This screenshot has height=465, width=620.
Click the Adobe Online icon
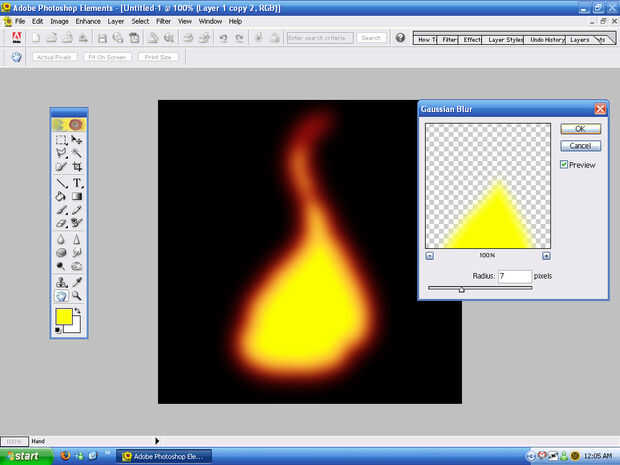tap(17, 38)
